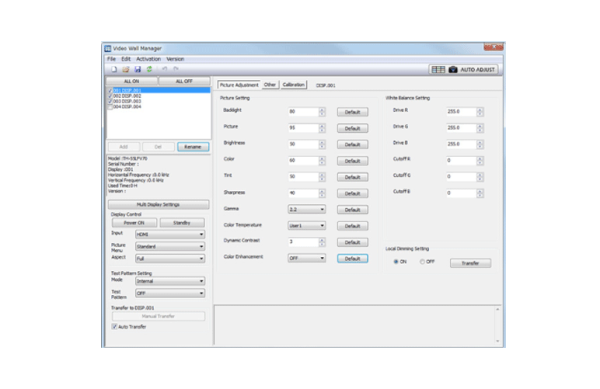This screenshot has width=600, height=389.
Task: Switch to the Calibration tab
Action: tap(293, 85)
